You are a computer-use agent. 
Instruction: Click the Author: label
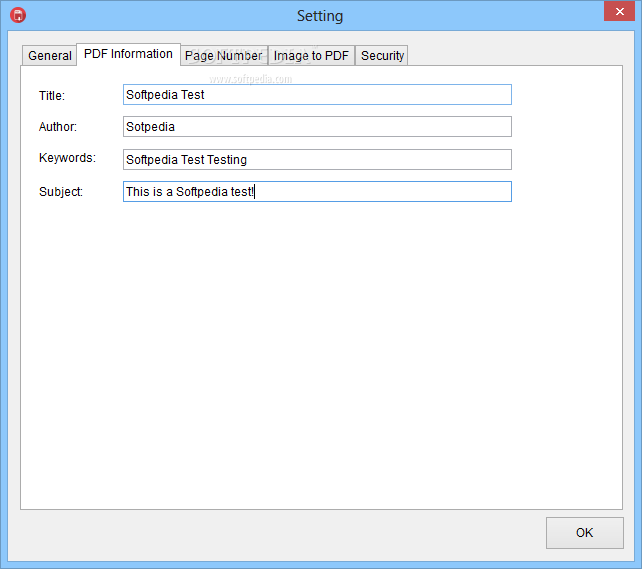58,126
